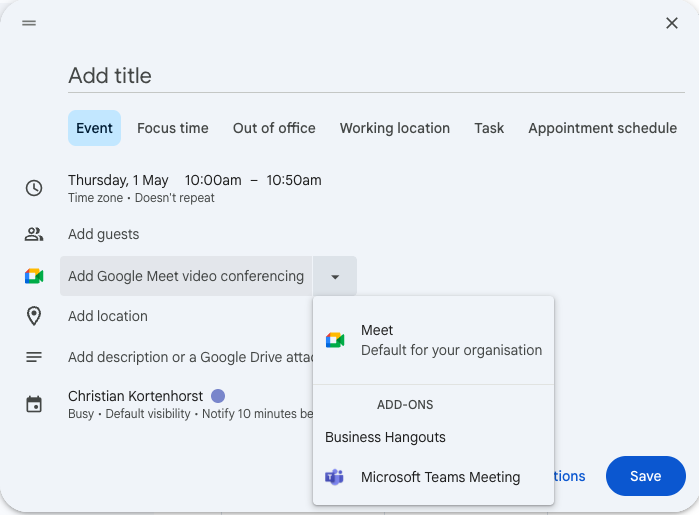
Task: Open the Working location tab
Action: click(394, 128)
